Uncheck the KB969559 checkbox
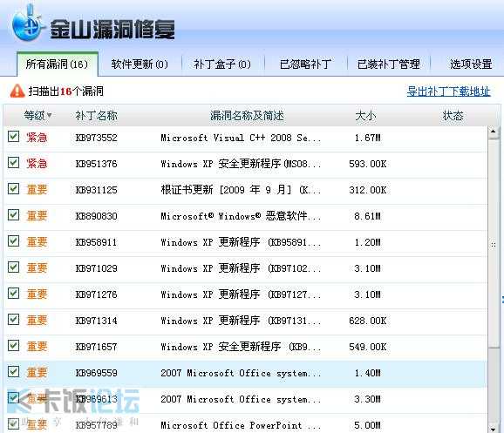The width and height of the screenshot is (504, 433). tap(13, 372)
